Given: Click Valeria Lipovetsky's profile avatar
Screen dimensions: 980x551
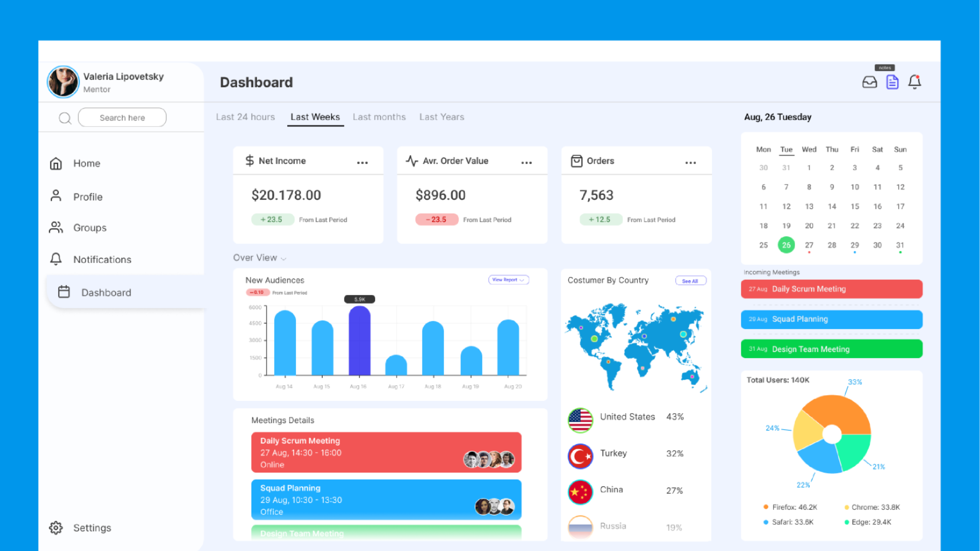Looking at the screenshot, I should coord(63,82).
